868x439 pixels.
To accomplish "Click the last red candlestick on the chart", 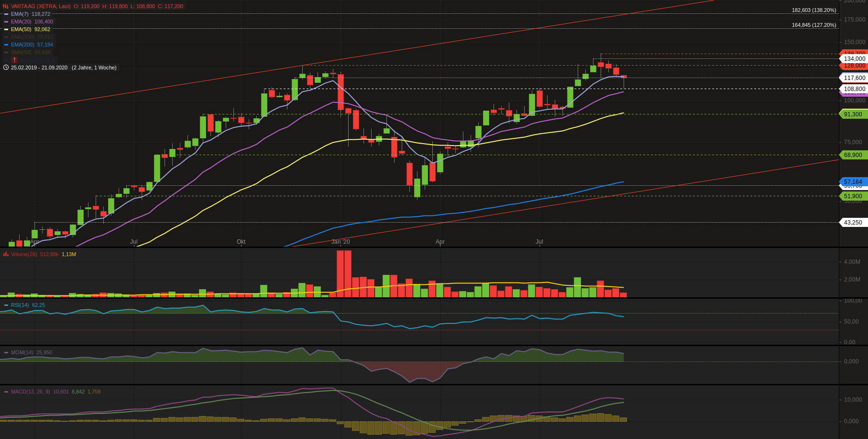I will tap(624, 77).
